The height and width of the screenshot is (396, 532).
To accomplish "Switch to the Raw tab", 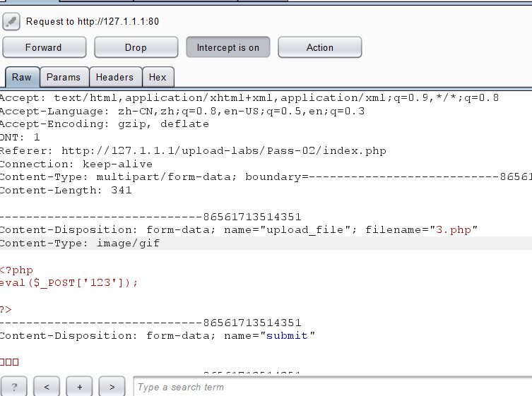I will [22, 78].
